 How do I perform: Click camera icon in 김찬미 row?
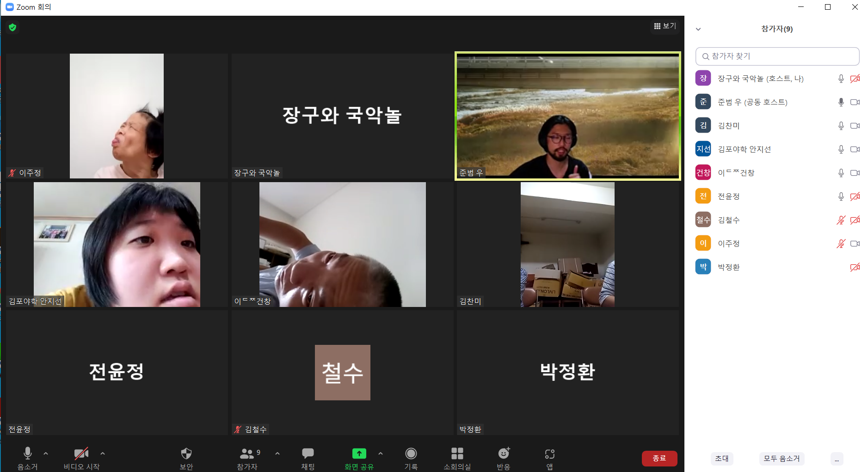(855, 126)
